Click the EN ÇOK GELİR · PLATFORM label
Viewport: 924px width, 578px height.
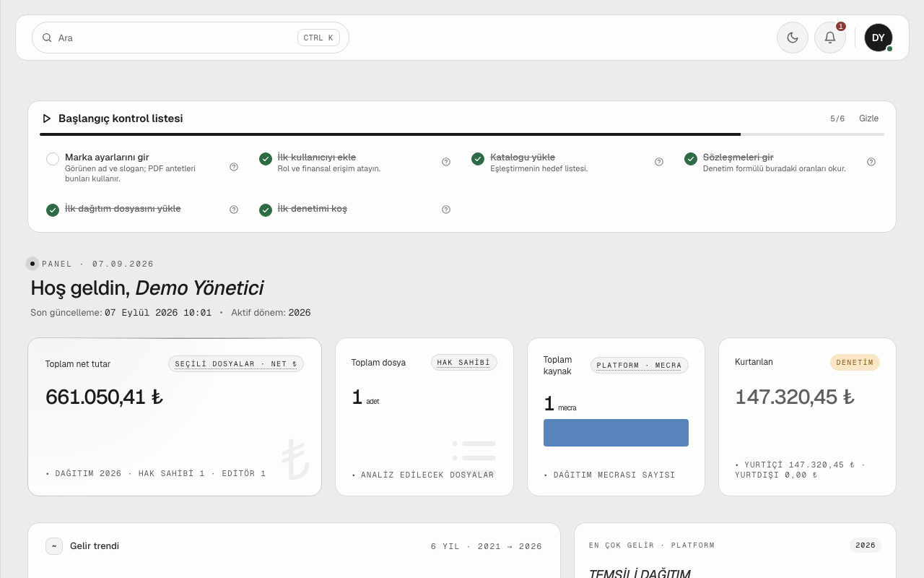tap(652, 545)
